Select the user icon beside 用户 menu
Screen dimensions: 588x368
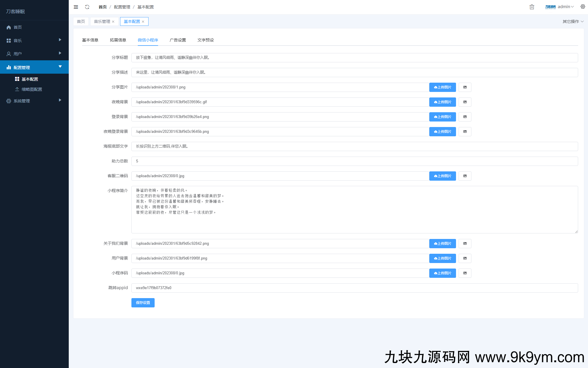[x=8, y=54]
